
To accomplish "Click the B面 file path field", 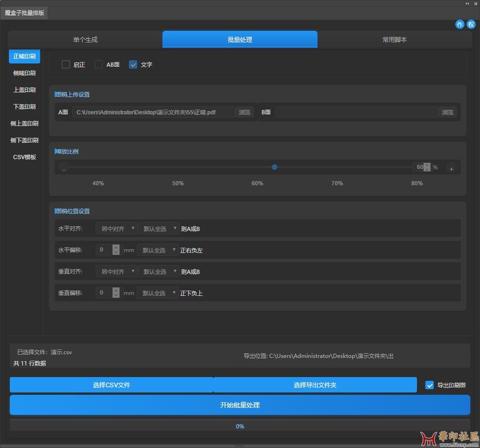I will pyautogui.click(x=357, y=112).
